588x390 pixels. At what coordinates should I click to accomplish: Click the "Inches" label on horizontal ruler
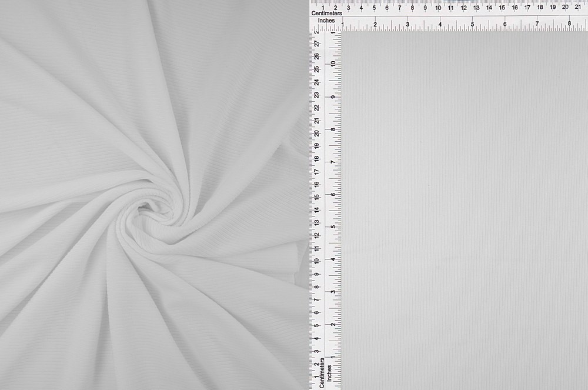pos(326,21)
